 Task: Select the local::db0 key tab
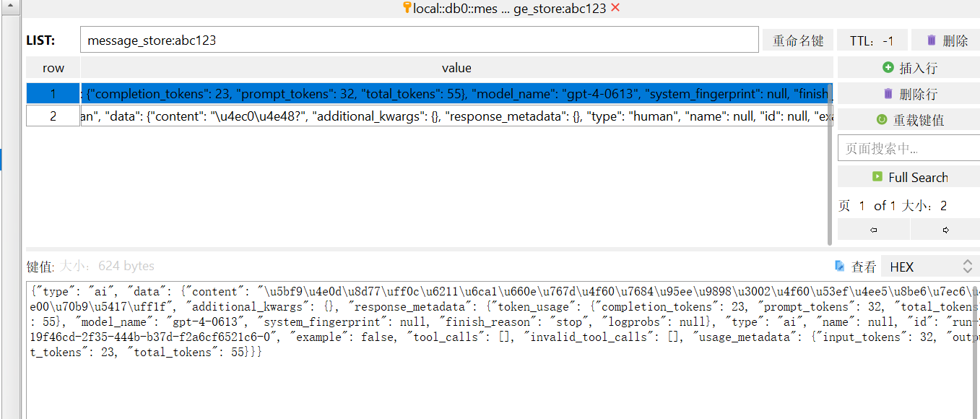[509, 8]
